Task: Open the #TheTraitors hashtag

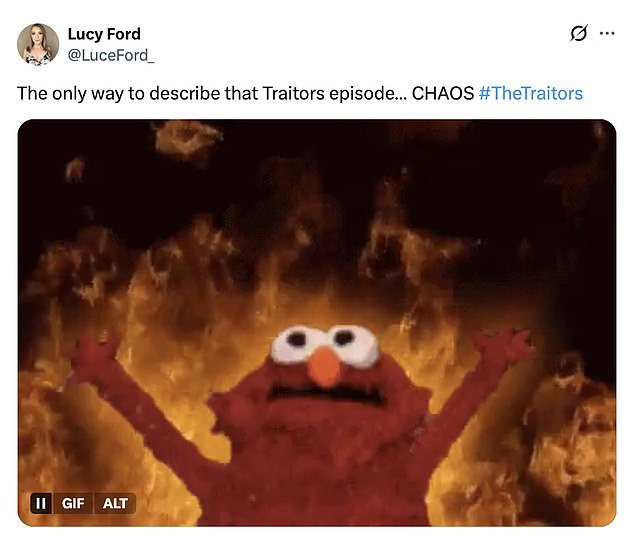Action: pos(530,93)
